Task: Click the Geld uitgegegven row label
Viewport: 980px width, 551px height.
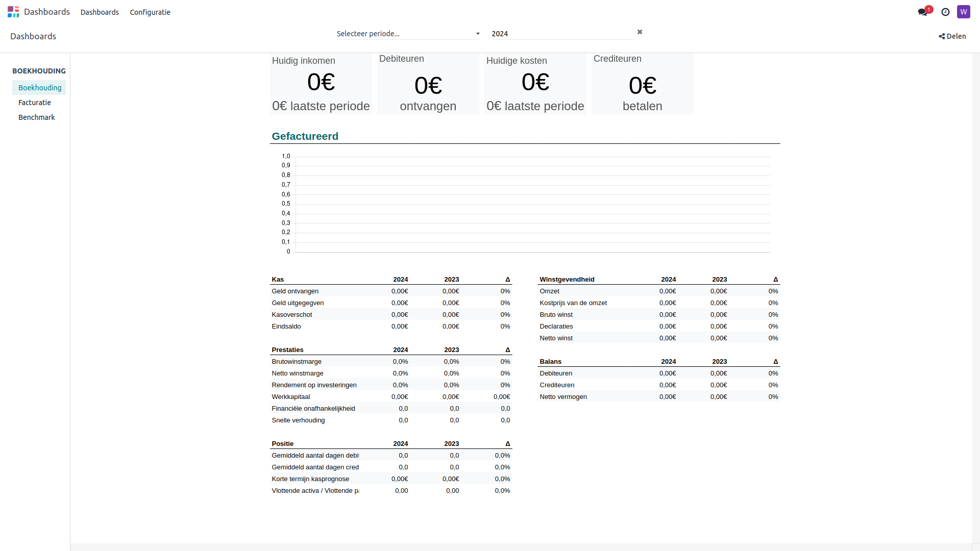Action: 298,303
